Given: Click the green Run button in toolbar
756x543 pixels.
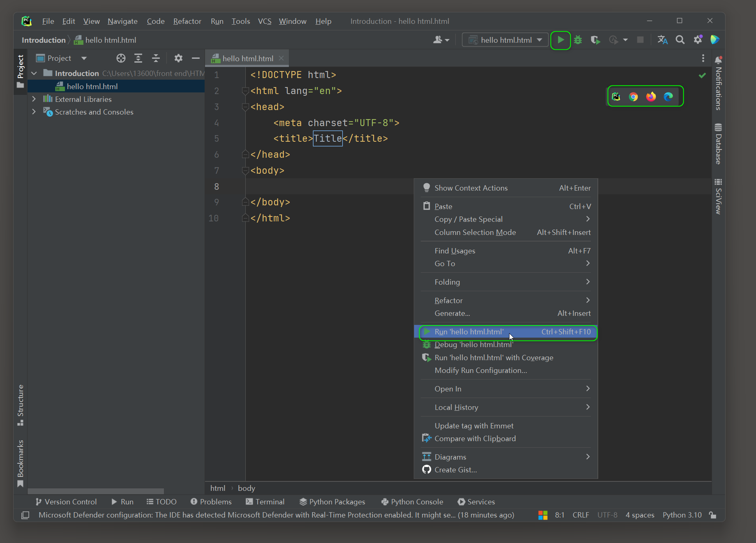Looking at the screenshot, I should (560, 40).
